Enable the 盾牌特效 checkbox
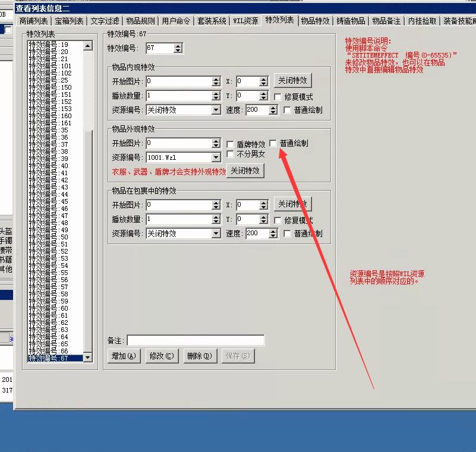Viewport: 476px width, 452px height. coord(231,144)
